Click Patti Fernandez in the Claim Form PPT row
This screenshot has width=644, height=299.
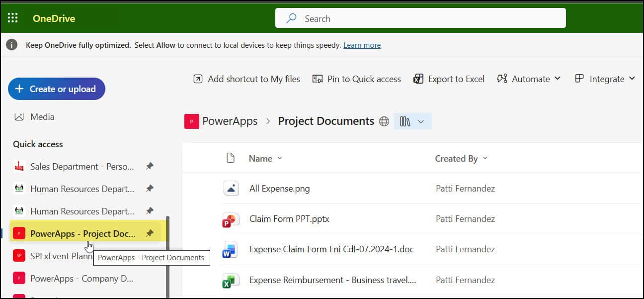[x=465, y=219]
